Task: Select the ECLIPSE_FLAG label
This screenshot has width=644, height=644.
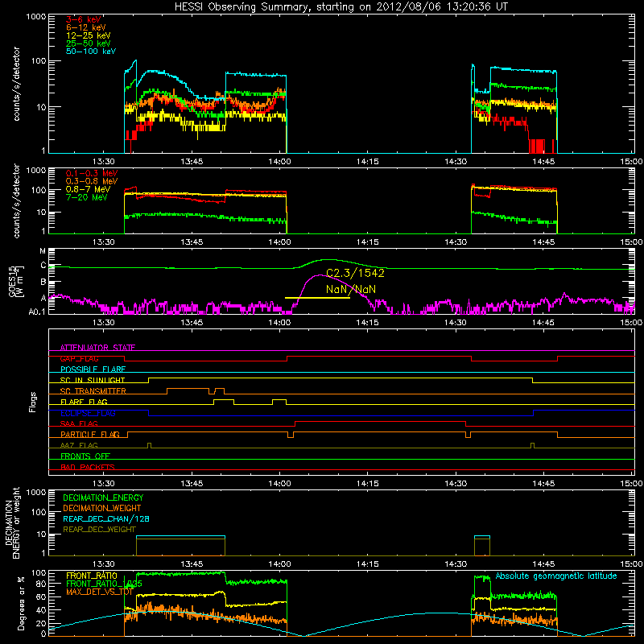Action: (x=88, y=413)
